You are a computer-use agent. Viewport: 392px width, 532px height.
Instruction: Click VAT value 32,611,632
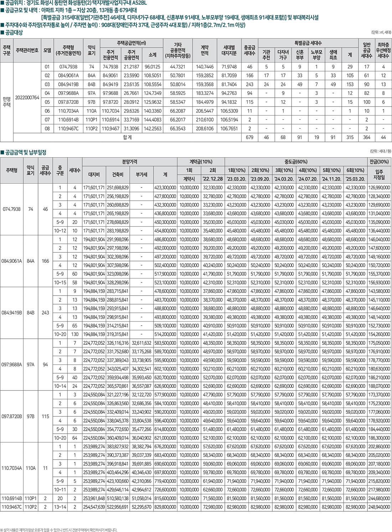click(141, 343)
